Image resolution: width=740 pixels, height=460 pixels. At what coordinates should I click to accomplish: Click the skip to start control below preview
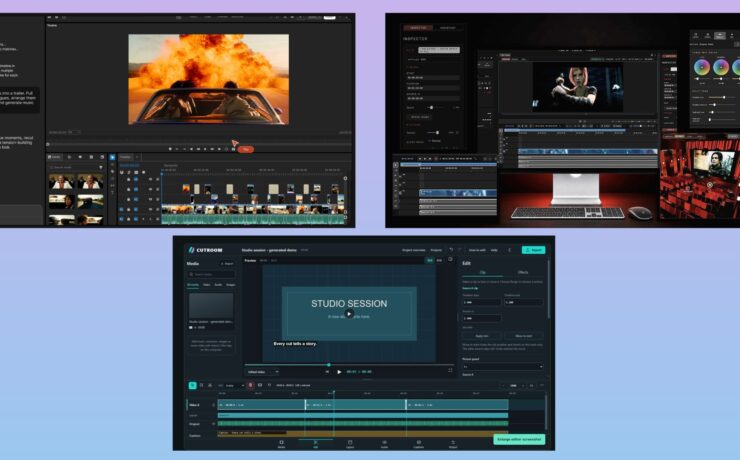pos(327,372)
